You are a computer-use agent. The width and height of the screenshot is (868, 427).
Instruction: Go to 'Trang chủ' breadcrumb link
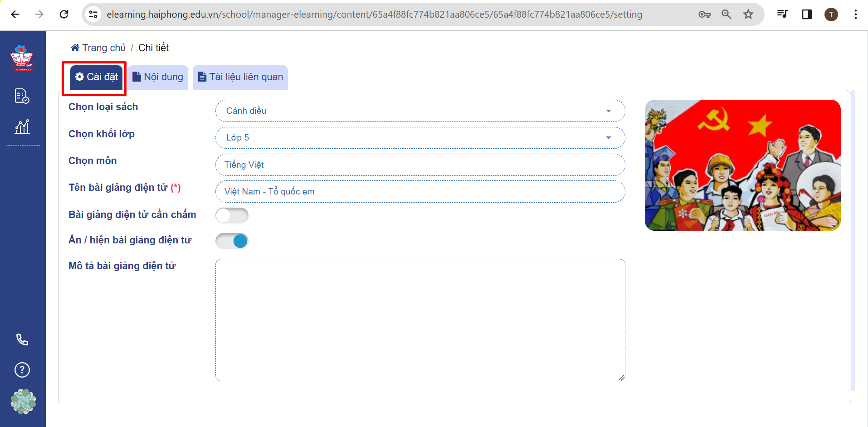[x=98, y=48]
